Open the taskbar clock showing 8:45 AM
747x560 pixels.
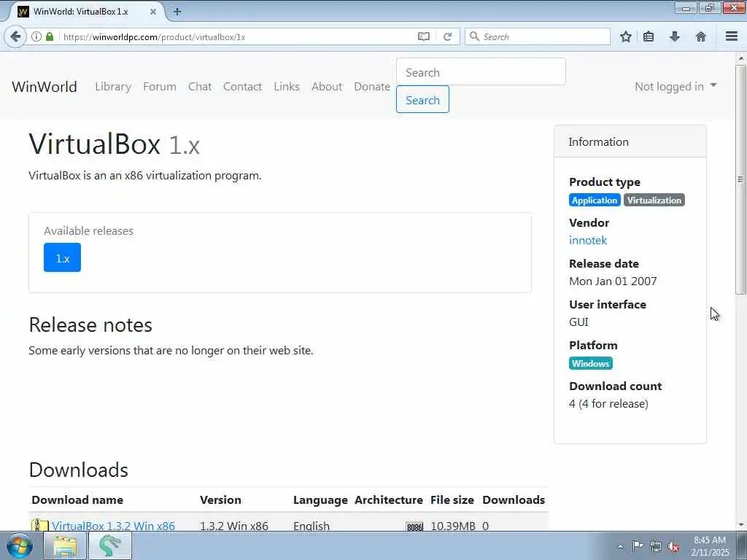(x=710, y=546)
